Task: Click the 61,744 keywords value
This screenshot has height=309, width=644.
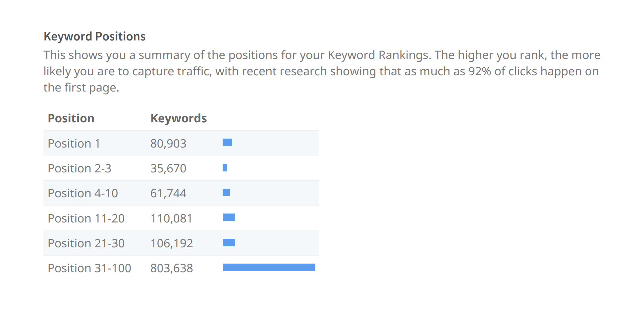Action: (168, 193)
